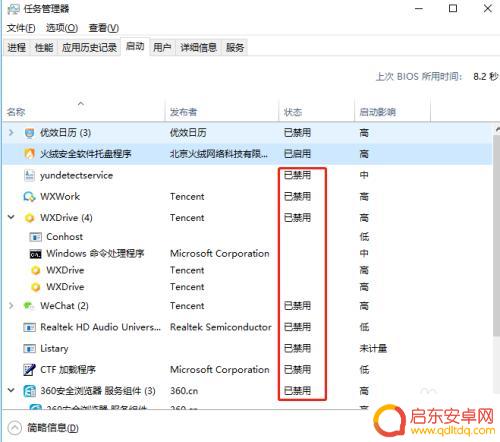
Task: Expand the WeChat (2) group
Action: 11,305
